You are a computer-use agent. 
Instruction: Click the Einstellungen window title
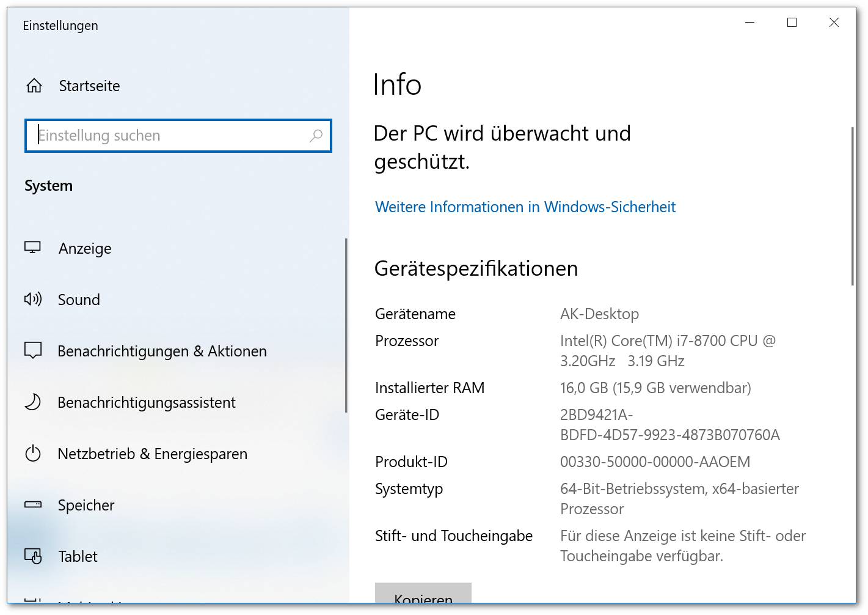coord(60,25)
